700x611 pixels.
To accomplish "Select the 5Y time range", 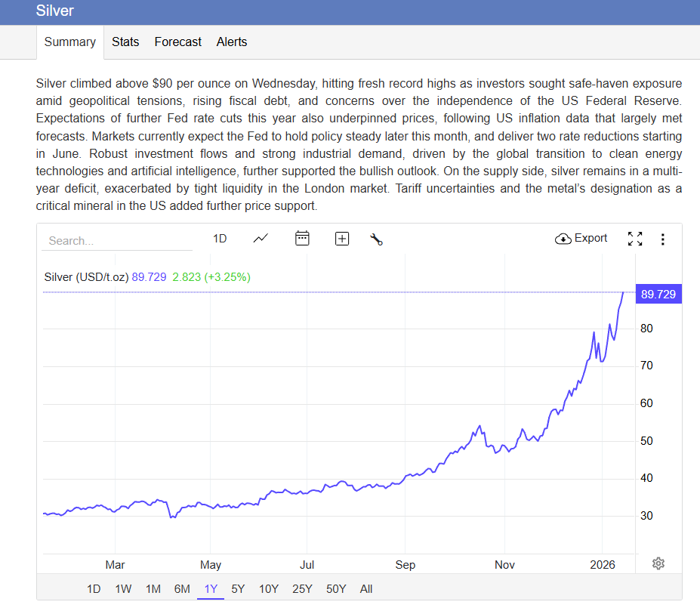I will [x=238, y=589].
